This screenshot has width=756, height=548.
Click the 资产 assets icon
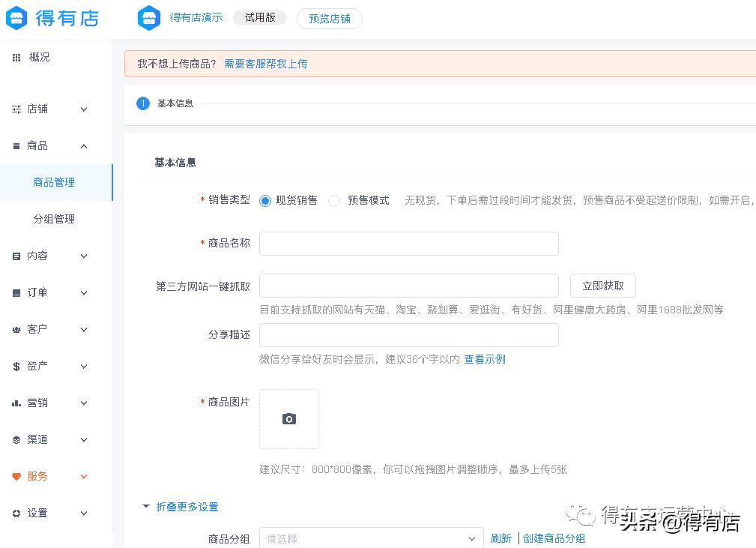16,366
